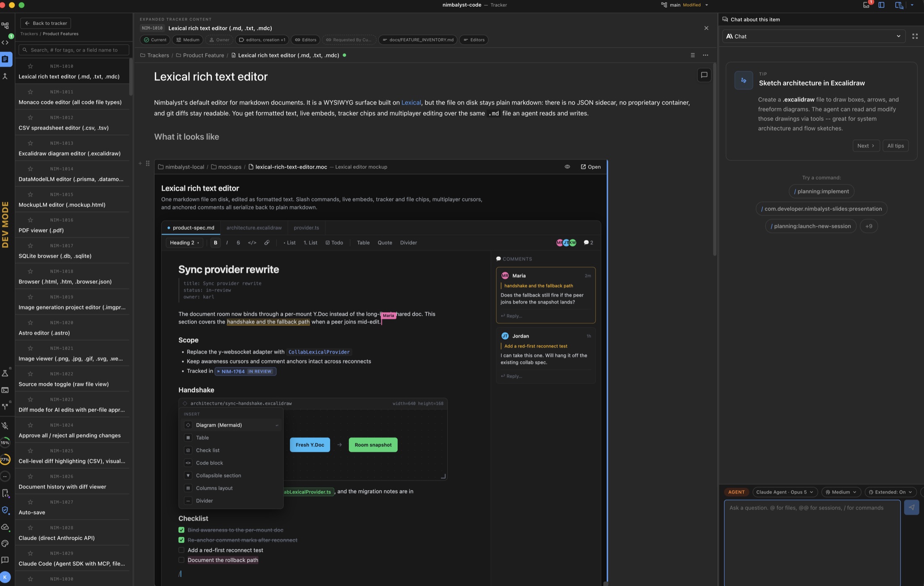924x586 pixels.
Task: Open the theme palette icon
Action: point(5,543)
